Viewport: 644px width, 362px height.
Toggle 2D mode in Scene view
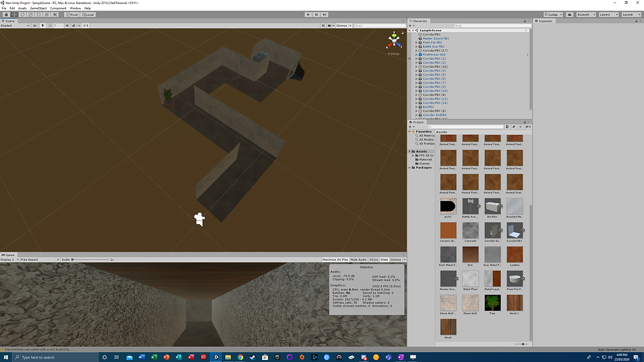point(34,26)
